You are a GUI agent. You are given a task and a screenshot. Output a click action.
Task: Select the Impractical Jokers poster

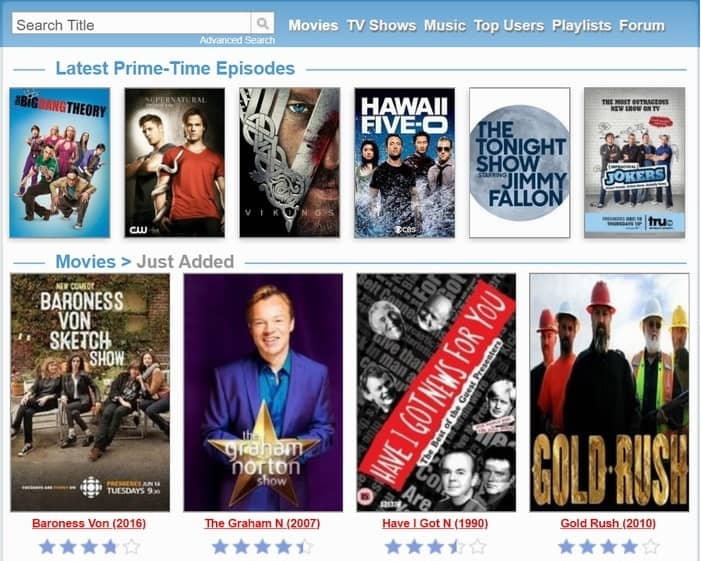634,163
